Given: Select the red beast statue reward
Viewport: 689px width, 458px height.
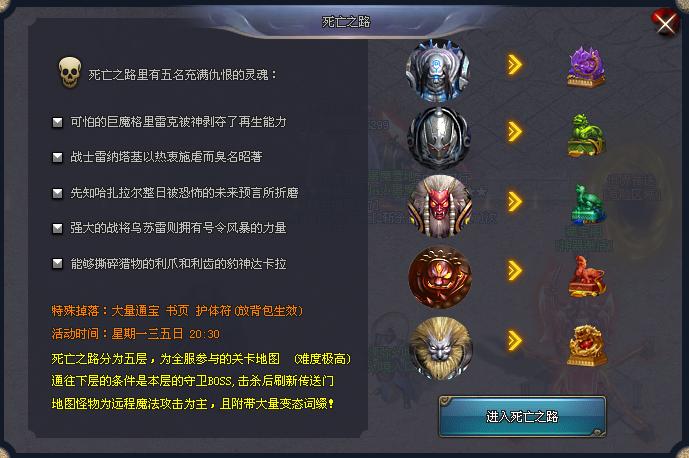Looking at the screenshot, I should point(587,276).
